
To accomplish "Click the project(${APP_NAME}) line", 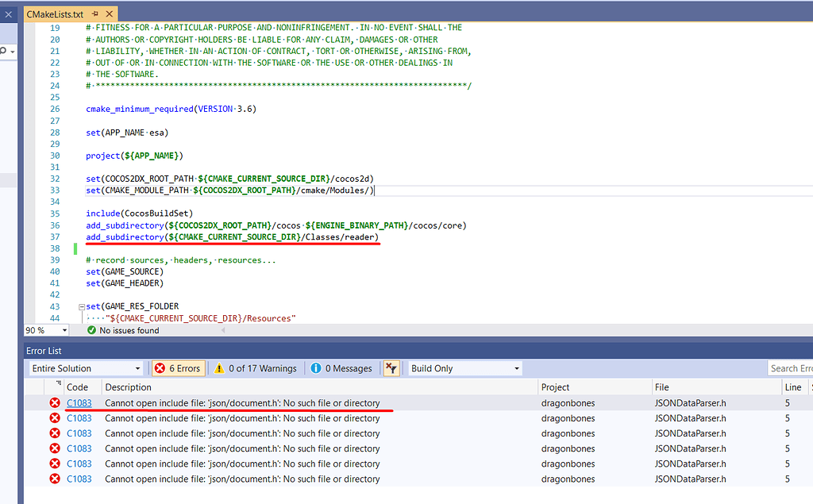I will 134,156.
